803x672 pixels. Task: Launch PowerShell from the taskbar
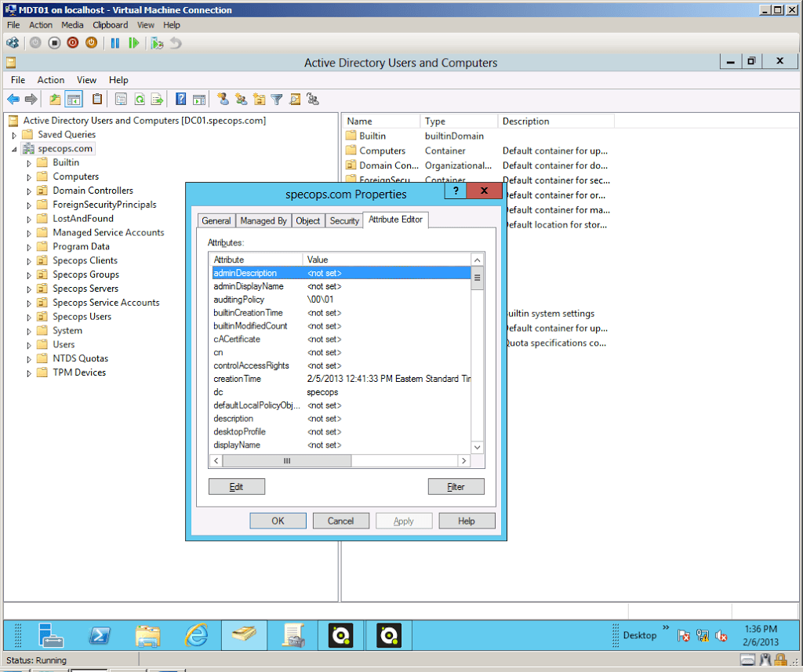[100, 635]
